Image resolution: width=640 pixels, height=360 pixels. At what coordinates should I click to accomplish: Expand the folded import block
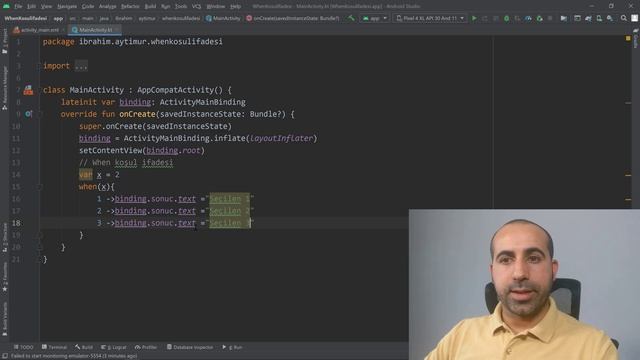pos(81,66)
